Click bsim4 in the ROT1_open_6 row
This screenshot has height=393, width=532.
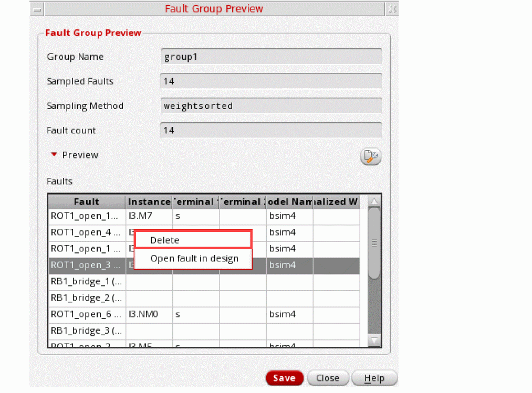click(289, 314)
